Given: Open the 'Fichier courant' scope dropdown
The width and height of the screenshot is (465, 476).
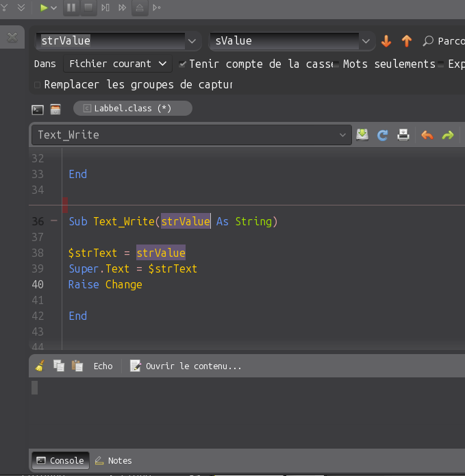Looking at the screenshot, I should (118, 64).
